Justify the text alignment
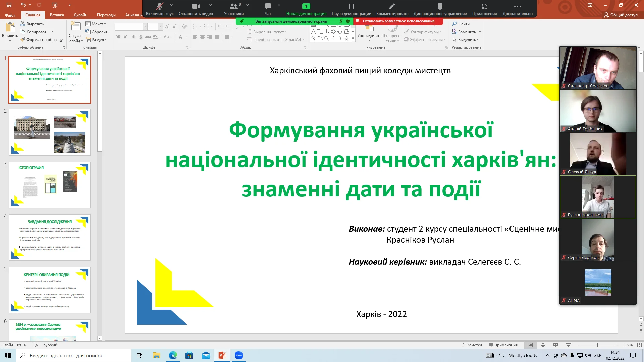 tap(217, 37)
